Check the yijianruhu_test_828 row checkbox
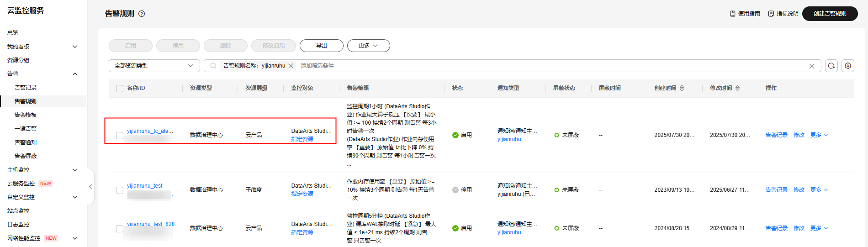Image resolution: width=868 pixels, height=247 pixels. click(x=120, y=229)
